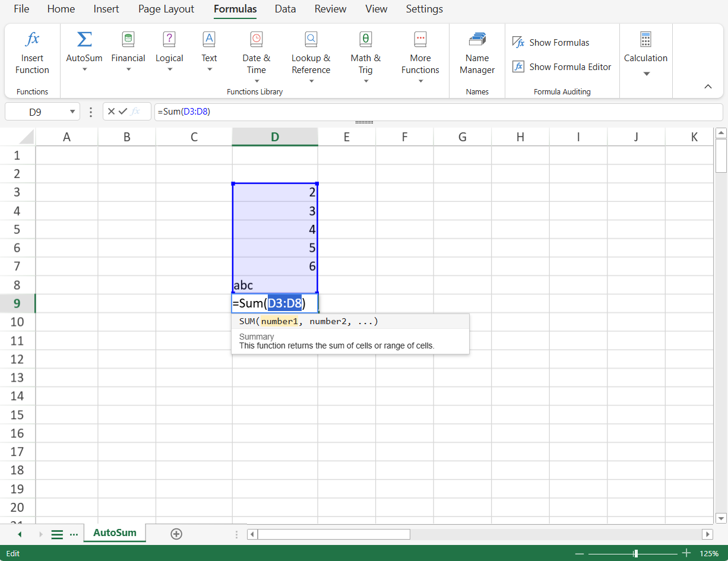Open the Logical functions icon
Image resolution: width=728 pixels, height=561 pixels.
169,40
